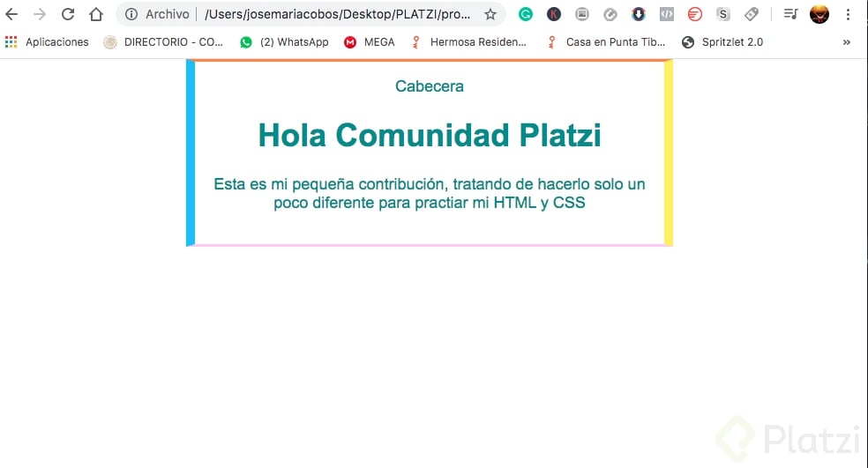Open the dark circular K extension
The height and width of the screenshot is (468, 868).
point(554,14)
